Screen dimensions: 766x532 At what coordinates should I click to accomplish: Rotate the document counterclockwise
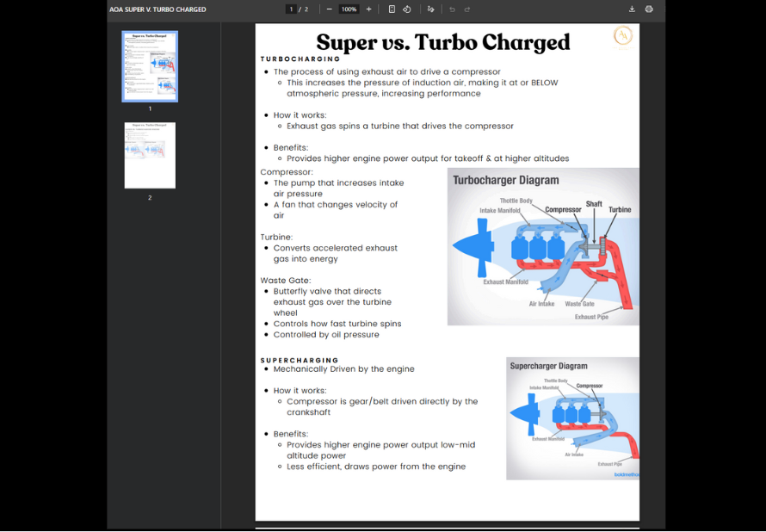pyautogui.click(x=406, y=9)
